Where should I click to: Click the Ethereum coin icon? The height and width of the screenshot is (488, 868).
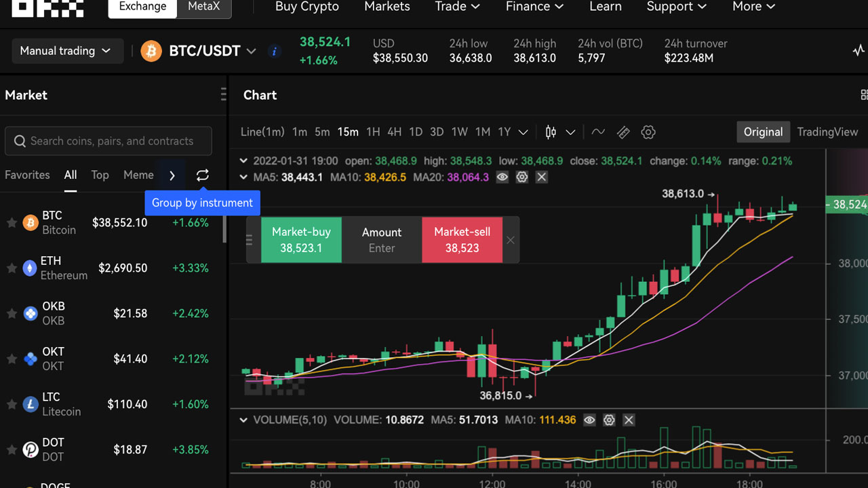(30, 268)
